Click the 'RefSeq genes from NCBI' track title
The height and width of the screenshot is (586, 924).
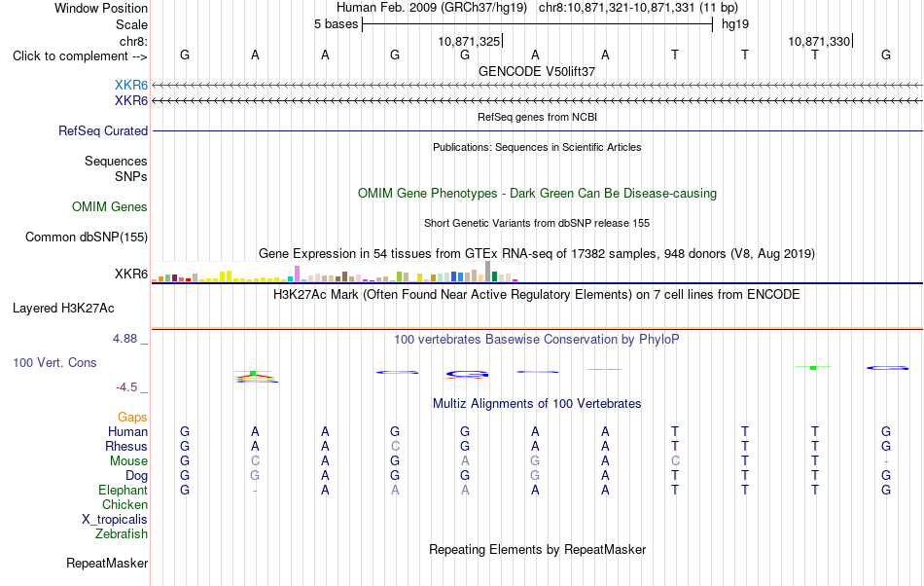(537, 118)
